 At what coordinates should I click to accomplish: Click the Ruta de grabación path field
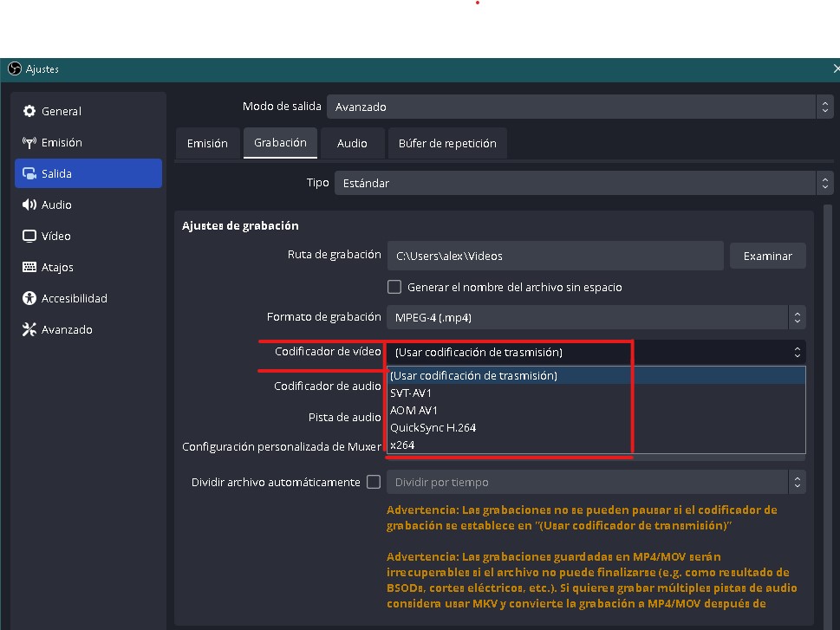[x=555, y=256]
